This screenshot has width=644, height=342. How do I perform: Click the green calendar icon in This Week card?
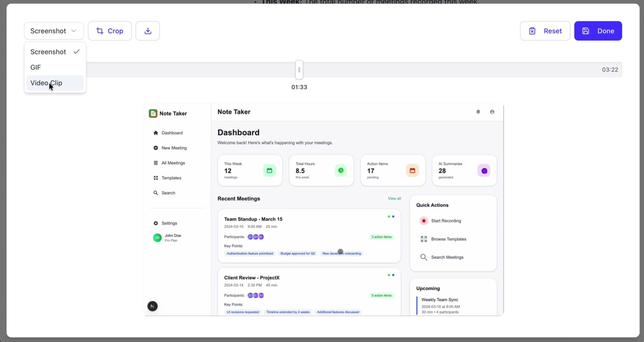pyautogui.click(x=269, y=171)
